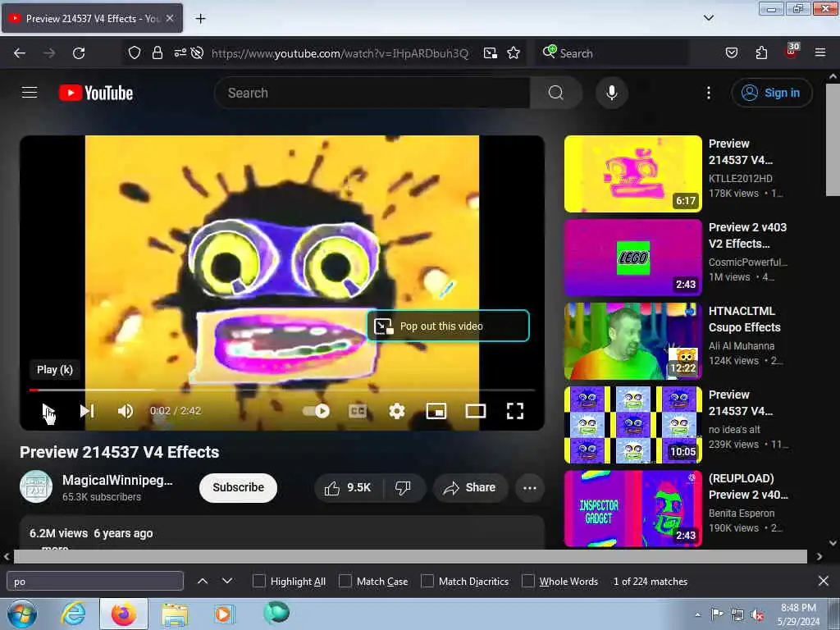This screenshot has width=840, height=630.
Task: Enable Match Diacritics checkbox
Action: 427,581
